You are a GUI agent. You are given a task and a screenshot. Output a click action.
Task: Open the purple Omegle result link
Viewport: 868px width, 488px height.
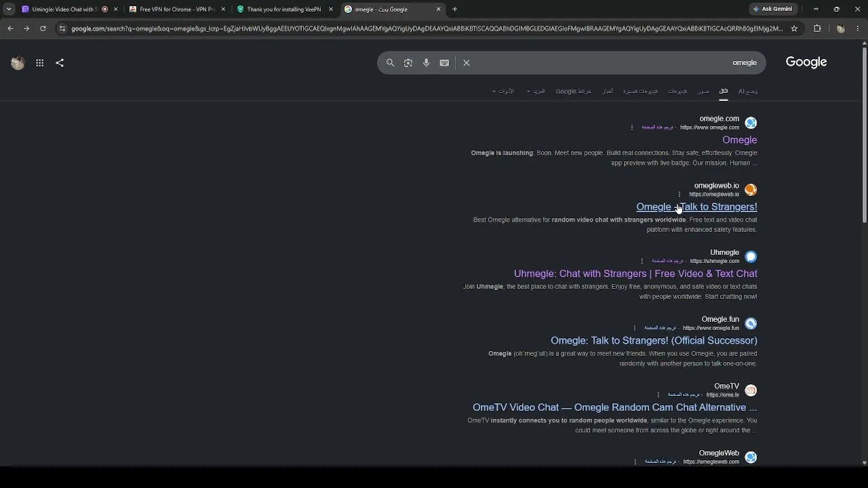pos(740,140)
